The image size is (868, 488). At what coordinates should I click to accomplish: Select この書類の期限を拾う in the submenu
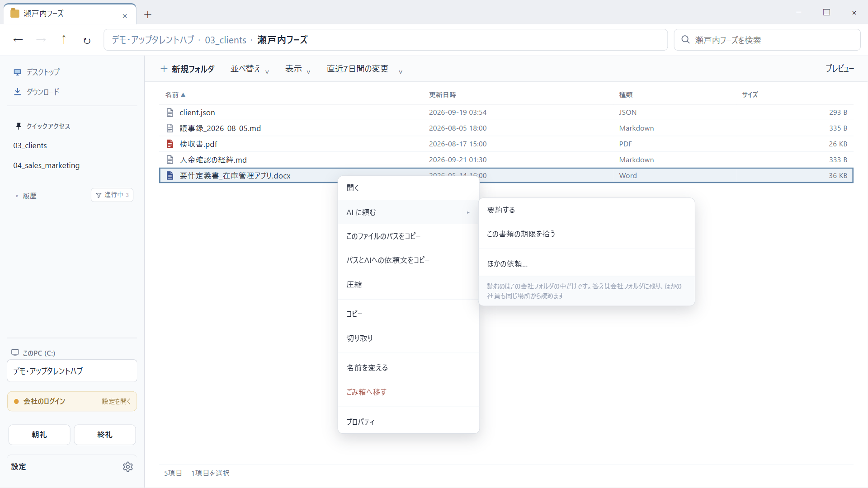[x=586, y=234]
